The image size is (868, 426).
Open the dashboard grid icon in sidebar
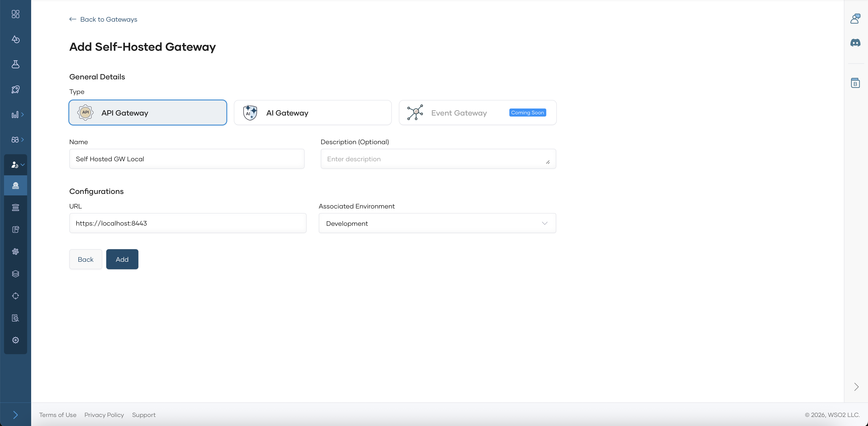16,14
